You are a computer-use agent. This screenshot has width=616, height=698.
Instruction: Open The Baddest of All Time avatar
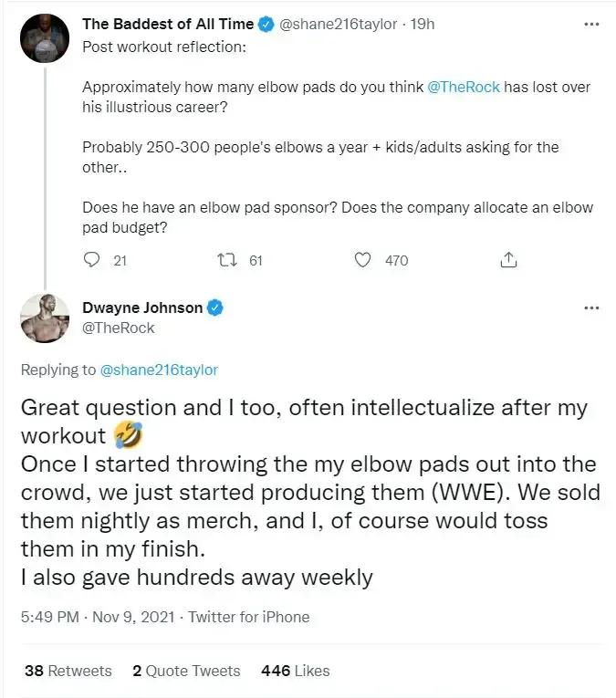click(46, 38)
